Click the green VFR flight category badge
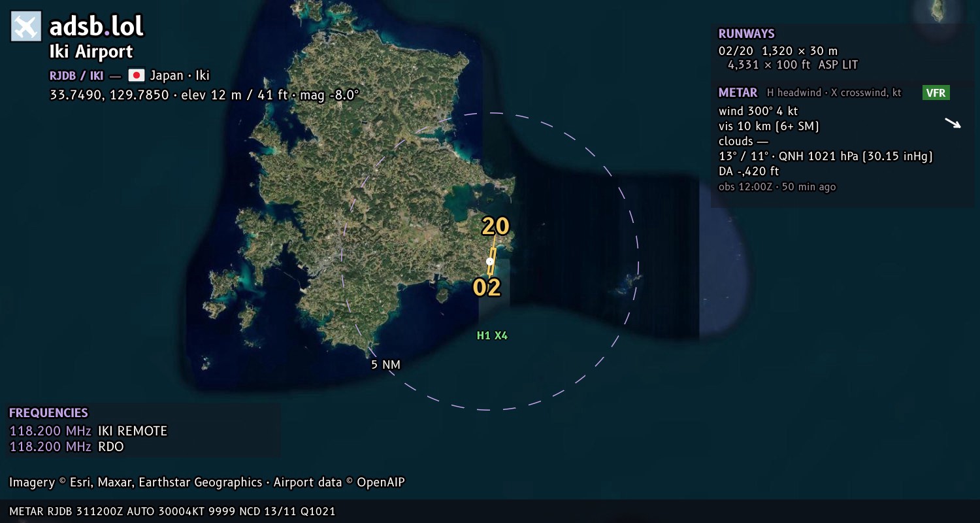980x523 pixels. click(936, 93)
